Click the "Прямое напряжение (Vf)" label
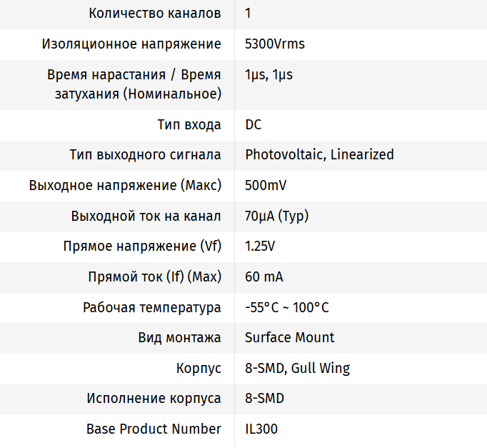 pyautogui.click(x=142, y=247)
